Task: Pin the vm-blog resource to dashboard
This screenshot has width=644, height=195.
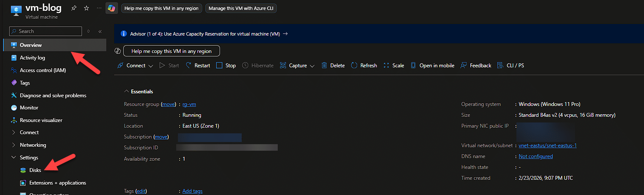Action: 74,8
